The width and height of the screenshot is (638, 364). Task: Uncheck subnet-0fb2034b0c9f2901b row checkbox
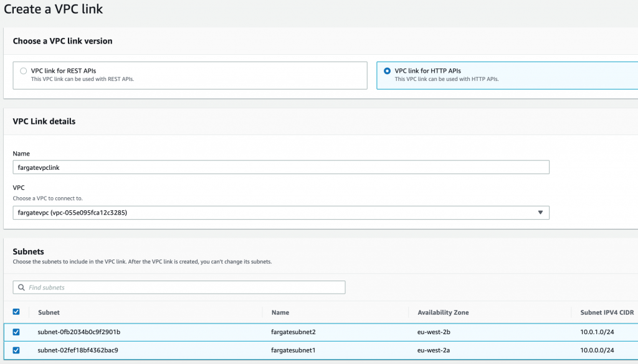pos(16,332)
